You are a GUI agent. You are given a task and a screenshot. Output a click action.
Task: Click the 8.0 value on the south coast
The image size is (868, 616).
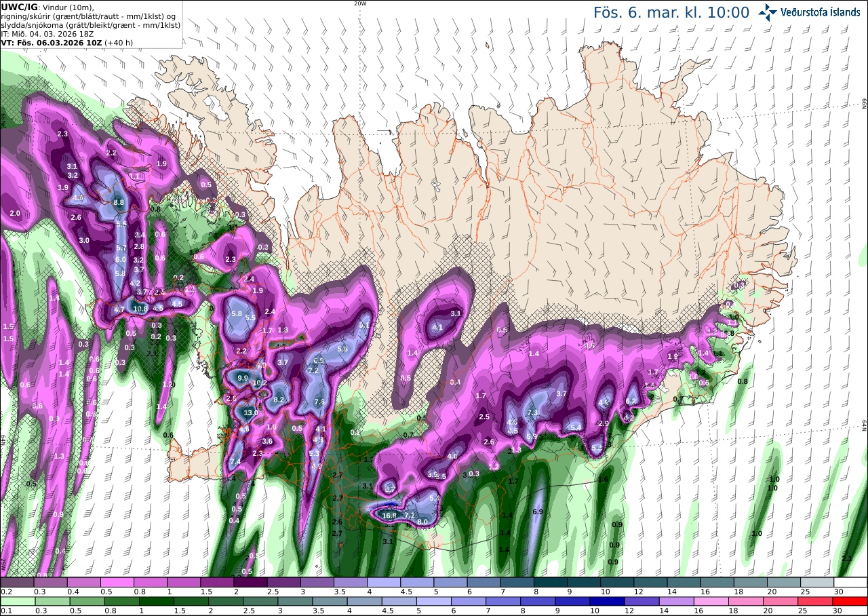click(x=422, y=522)
